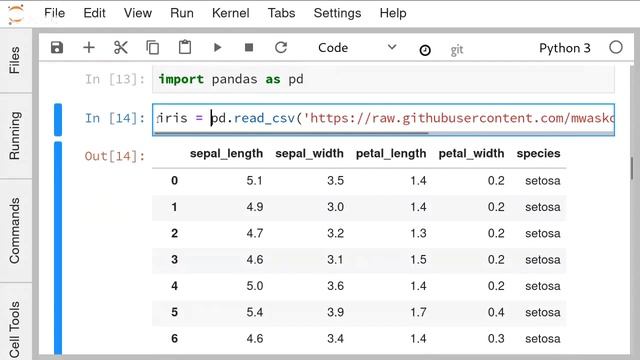
Task: Click the petal_width column header
Action: pyautogui.click(x=471, y=154)
